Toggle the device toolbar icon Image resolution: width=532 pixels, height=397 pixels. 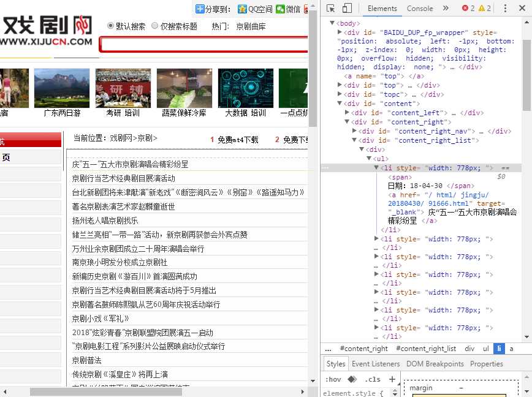[347, 8]
